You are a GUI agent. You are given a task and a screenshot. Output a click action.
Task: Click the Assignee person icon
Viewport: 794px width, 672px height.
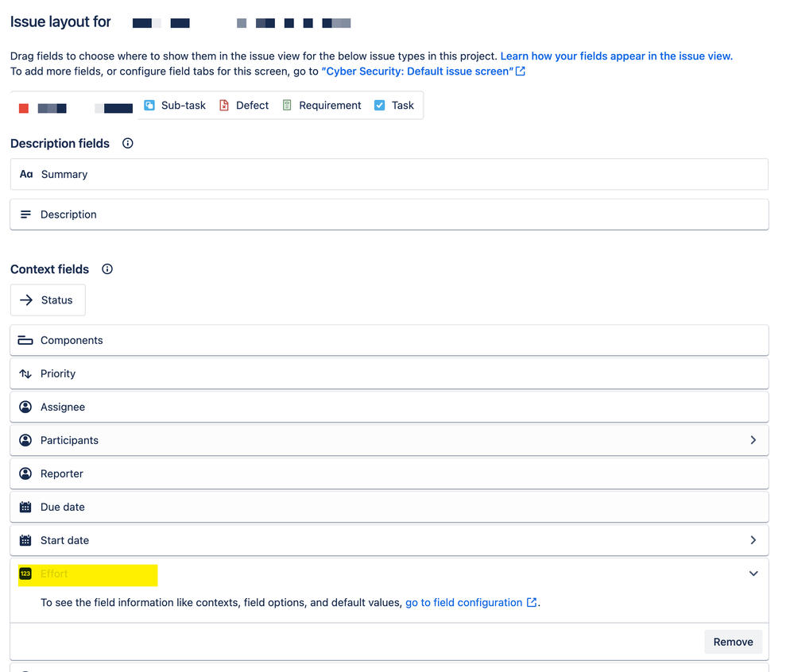(25, 407)
